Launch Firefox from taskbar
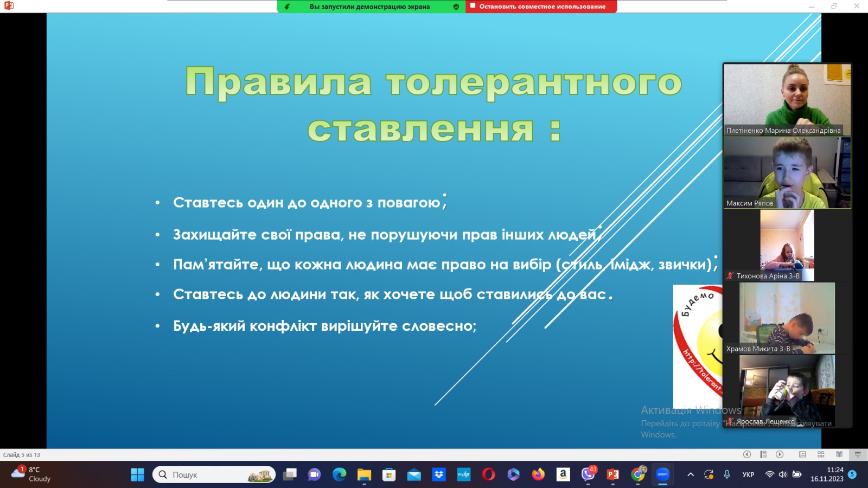 tap(538, 474)
